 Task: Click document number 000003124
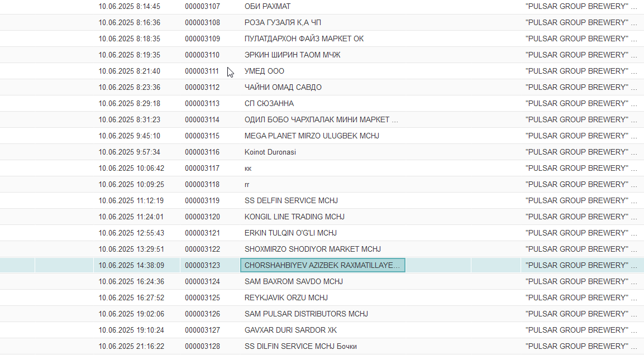202,281
